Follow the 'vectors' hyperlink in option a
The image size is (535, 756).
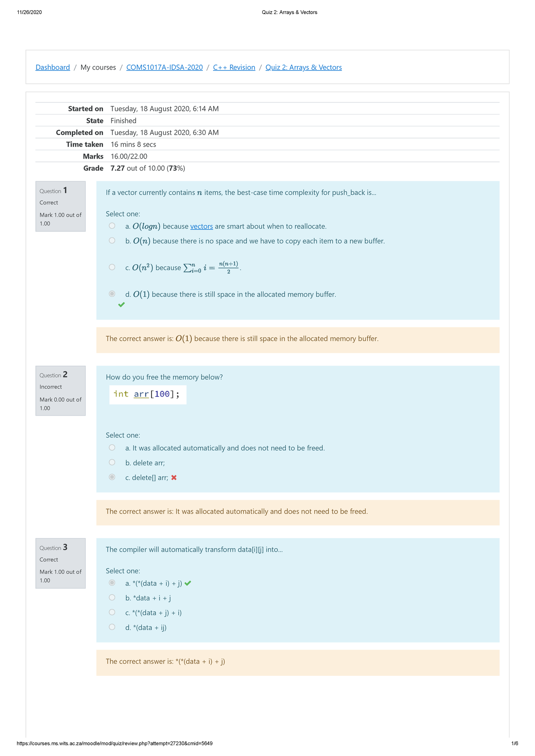(202, 226)
